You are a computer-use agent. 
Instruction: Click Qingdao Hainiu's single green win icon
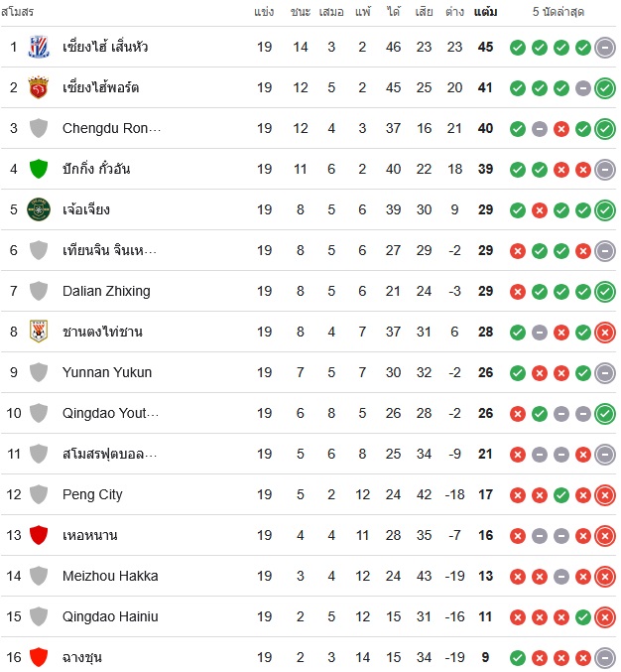point(583,617)
